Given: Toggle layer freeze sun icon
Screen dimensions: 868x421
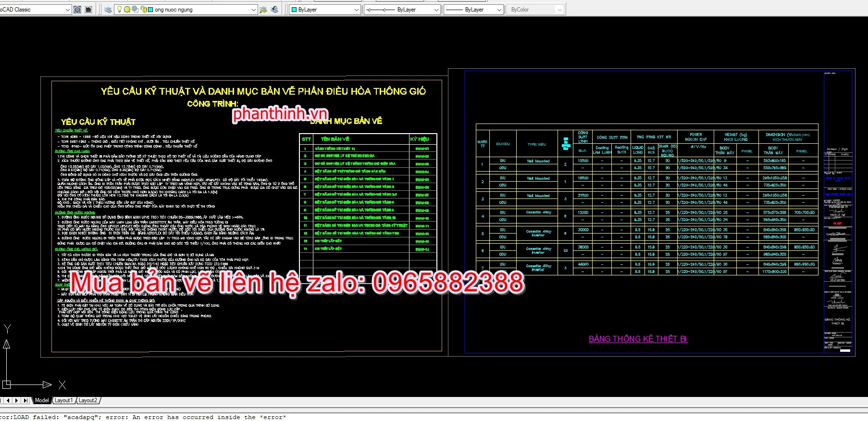Looking at the screenshot, I should click(127, 10).
